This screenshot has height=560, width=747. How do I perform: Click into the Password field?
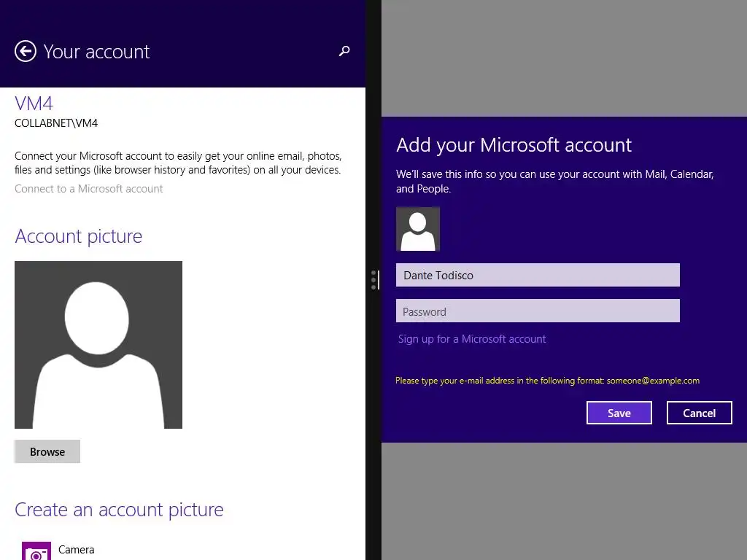[538, 311]
